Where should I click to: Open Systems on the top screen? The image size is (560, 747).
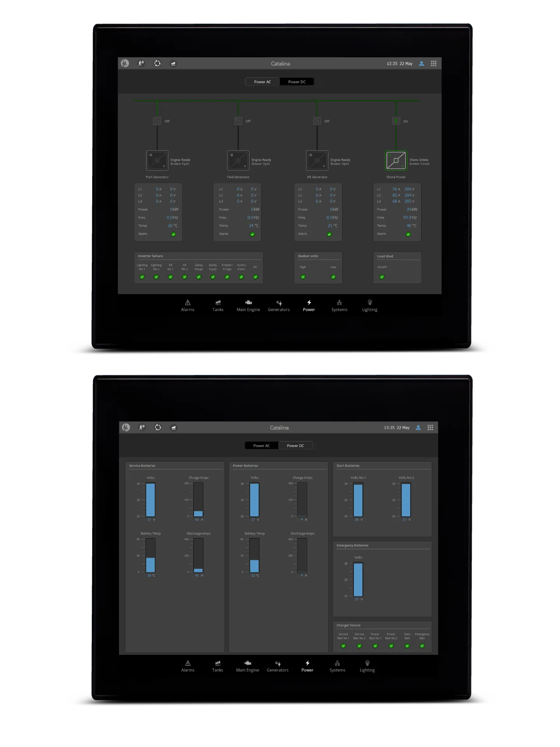339,306
